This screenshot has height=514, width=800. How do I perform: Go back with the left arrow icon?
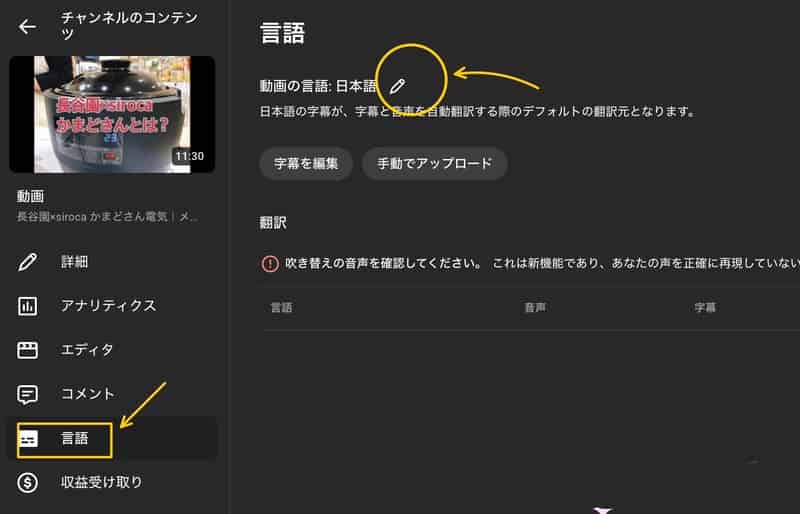tap(27, 27)
